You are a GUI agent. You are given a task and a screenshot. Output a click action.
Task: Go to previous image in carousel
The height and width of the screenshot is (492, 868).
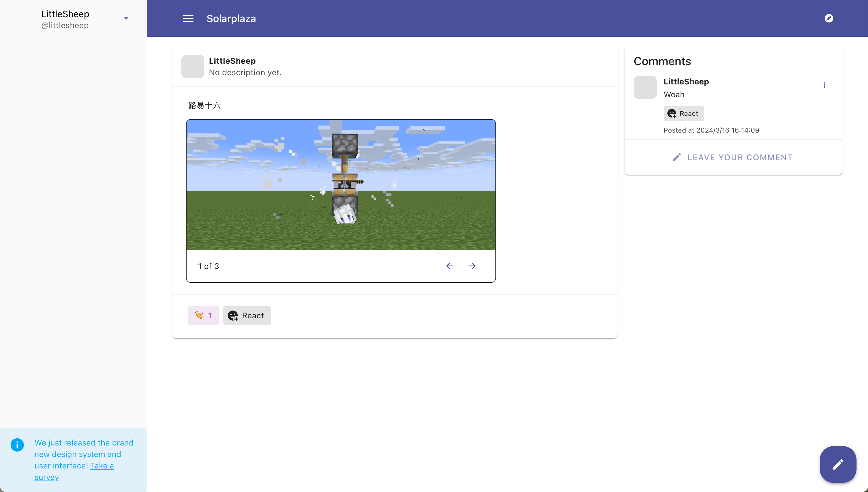click(x=449, y=266)
